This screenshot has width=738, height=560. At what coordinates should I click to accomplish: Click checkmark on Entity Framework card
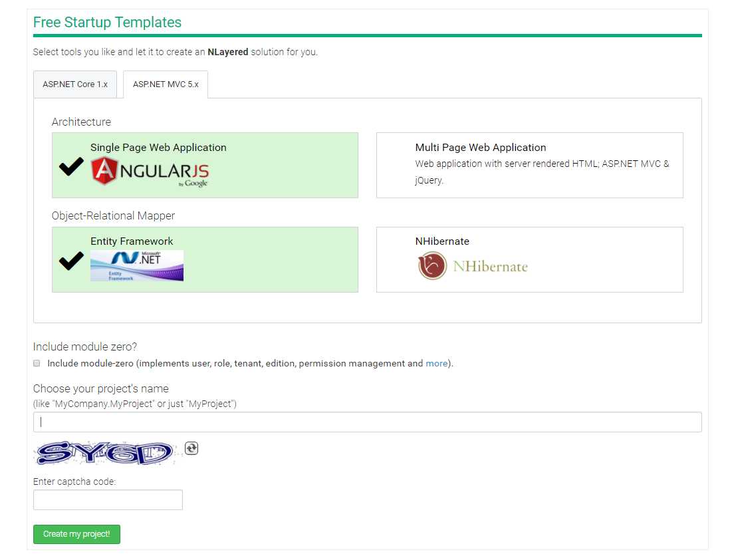(x=71, y=261)
